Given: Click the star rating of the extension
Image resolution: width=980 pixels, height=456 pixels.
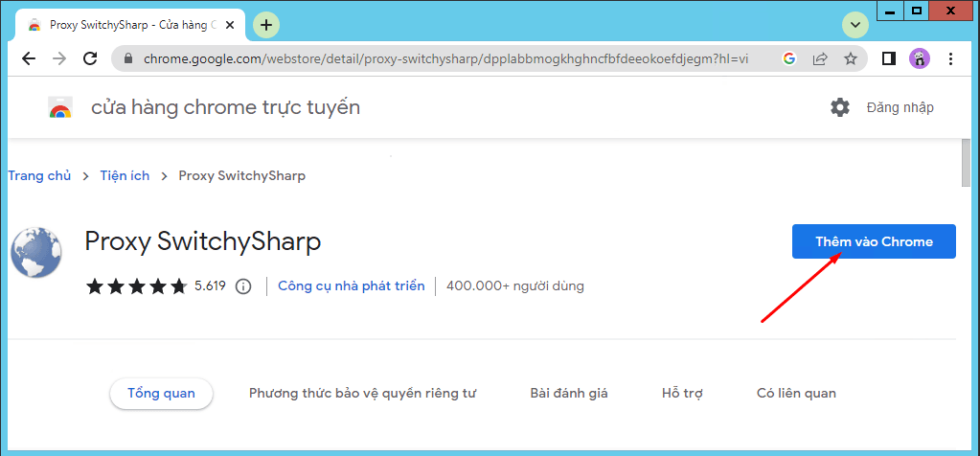Looking at the screenshot, I should (x=137, y=286).
